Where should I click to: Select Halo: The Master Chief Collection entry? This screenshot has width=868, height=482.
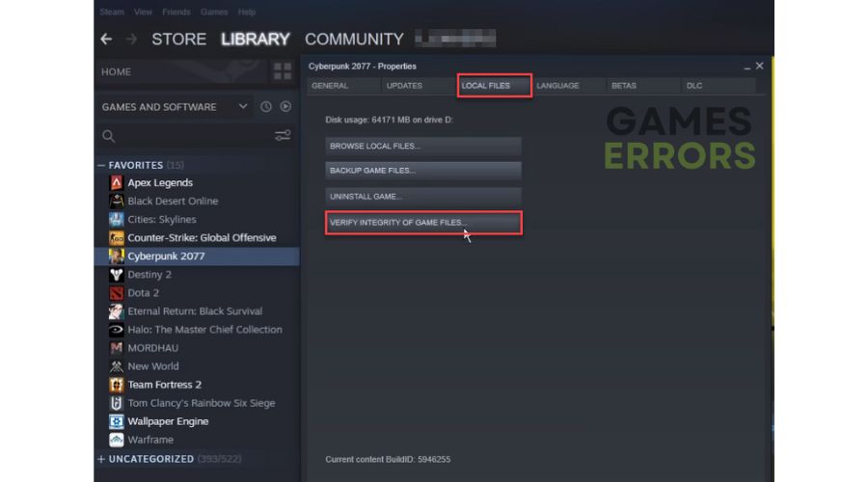(x=204, y=330)
